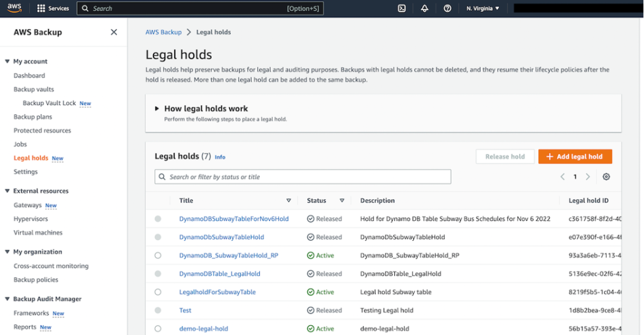Open table preferences gear icon
This screenshot has height=335, width=644.
(x=606, y=177)
